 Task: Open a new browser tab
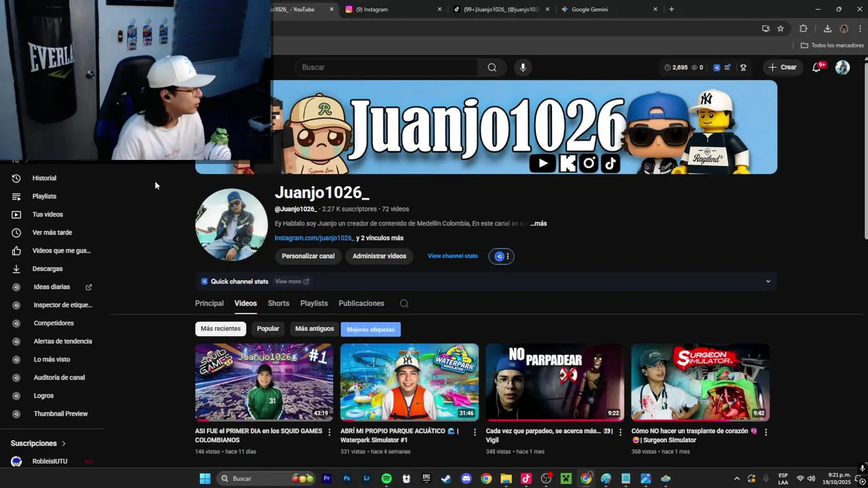point(671,9)
